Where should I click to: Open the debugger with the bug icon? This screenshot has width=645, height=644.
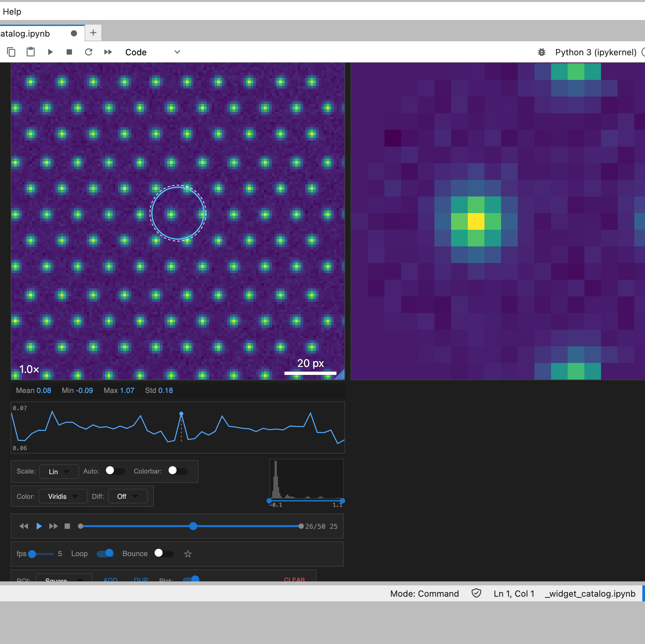point(541,52)
